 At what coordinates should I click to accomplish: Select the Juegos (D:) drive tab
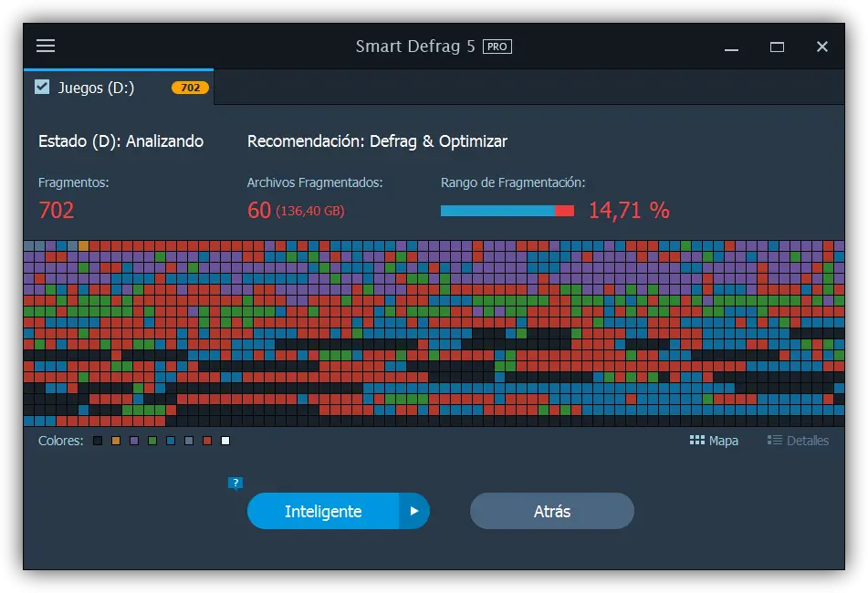coord(119,88)
